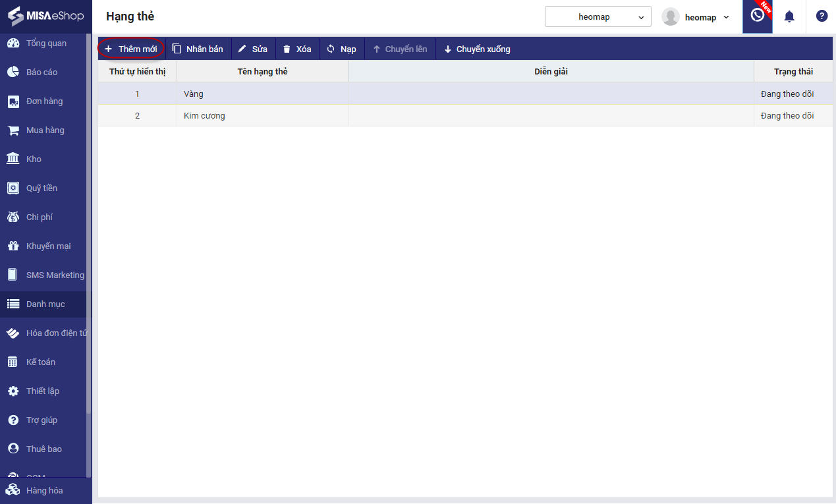Image resolution: width=836 pixels, height=504 pixels.
Task: Click order number 1 cell
Action: coord(137,94)
